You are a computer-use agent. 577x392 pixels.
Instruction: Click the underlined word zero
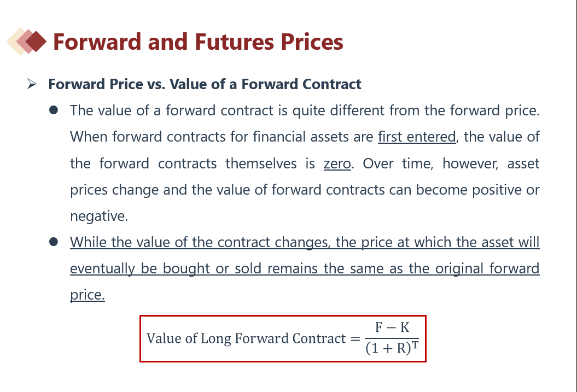click(x=337, y=163)
